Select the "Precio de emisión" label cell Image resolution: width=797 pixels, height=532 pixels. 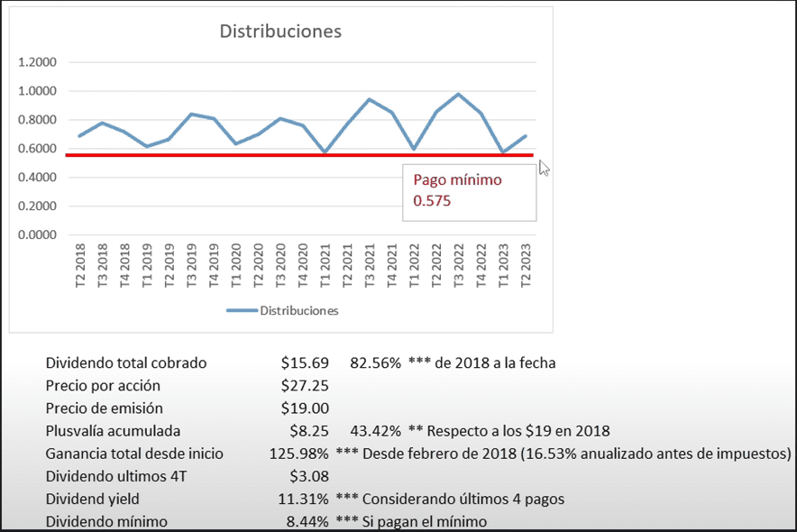click(x=105, y=408)
